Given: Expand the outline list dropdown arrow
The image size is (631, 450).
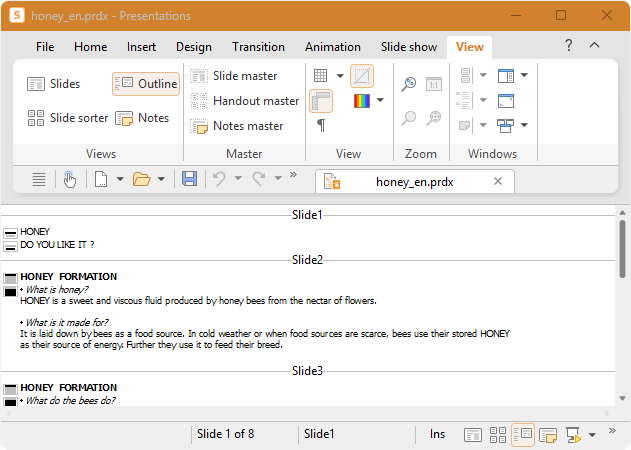Looking at the screenshot, I should coord(483,100).
